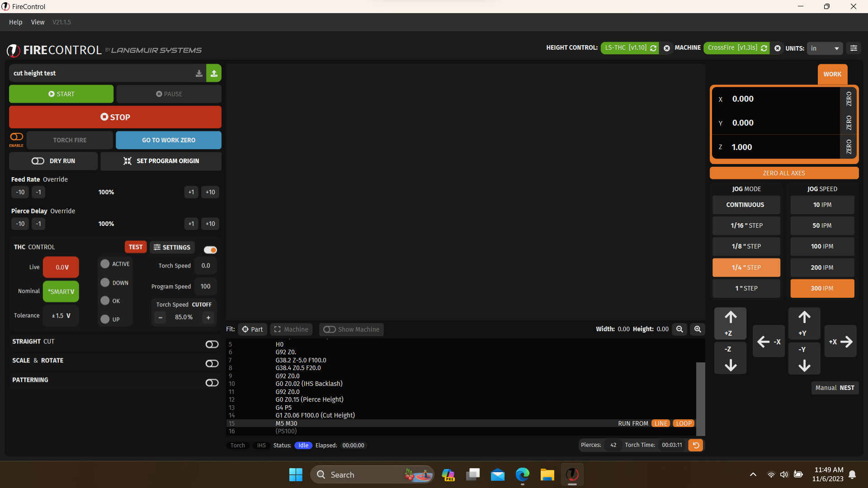
Task: Click the zoom out magnifier icon
Action: (x=679, y=329)
